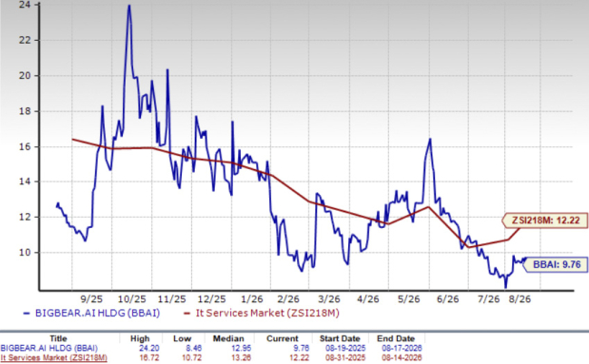The image size is (589, 364).
Task: Click the 4/26 x-axis label
Action: 368,299
